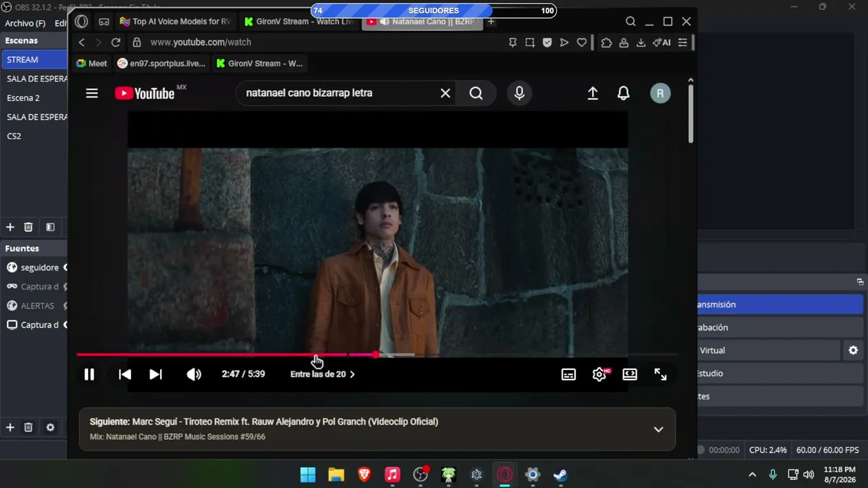Click the send/flow arrow icon in address bar
Image resolution: width=868 pixels, height=488 pixels.
(564, 42)
